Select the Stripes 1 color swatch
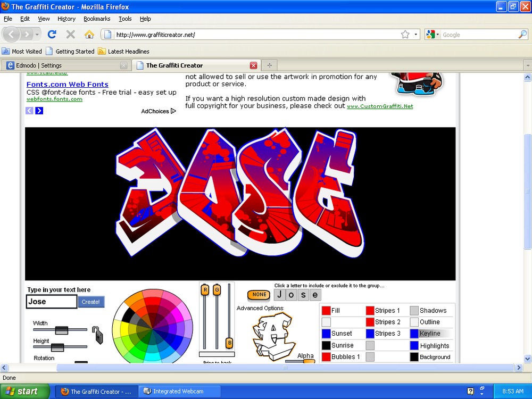 click(x=370, y=311)
